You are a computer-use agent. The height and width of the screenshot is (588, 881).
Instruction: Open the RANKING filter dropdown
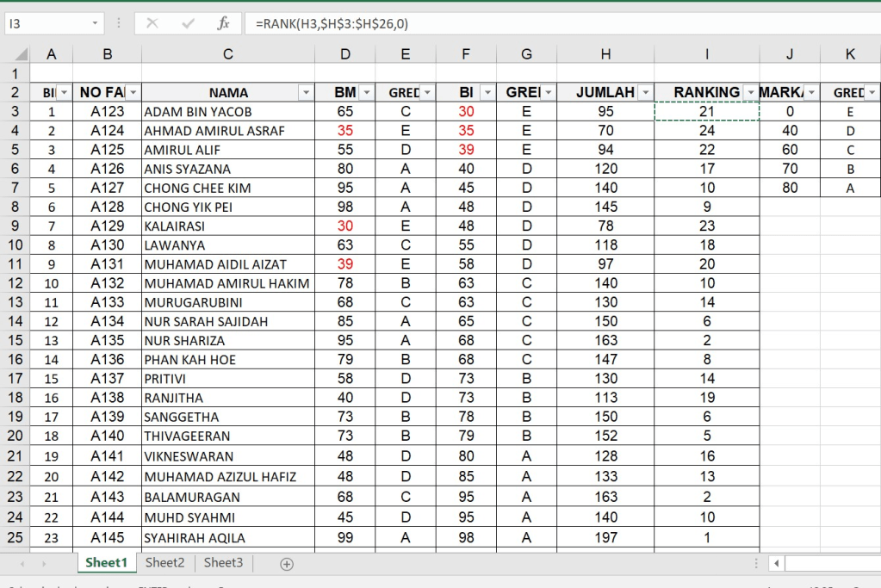click(x=749, y=92)
